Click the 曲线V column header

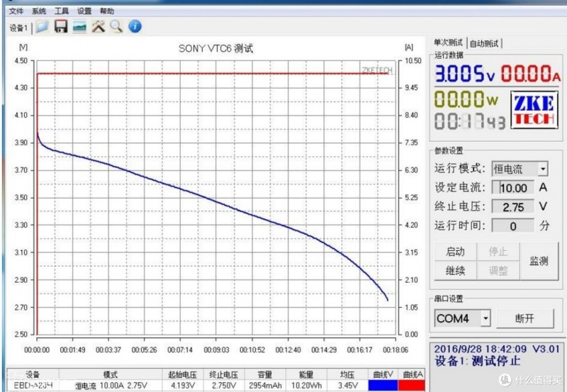click(383, 375)
